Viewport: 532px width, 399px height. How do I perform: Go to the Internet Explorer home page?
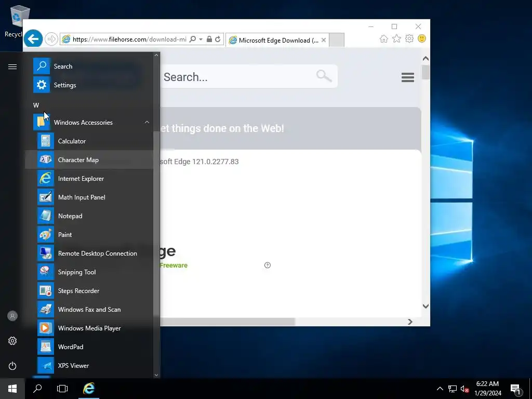(384, 38)
